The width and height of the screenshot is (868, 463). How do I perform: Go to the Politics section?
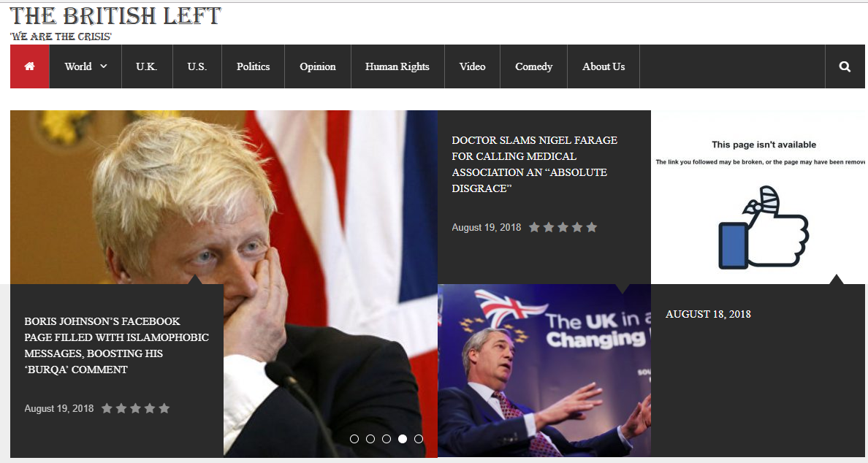[x=253, y=66]
